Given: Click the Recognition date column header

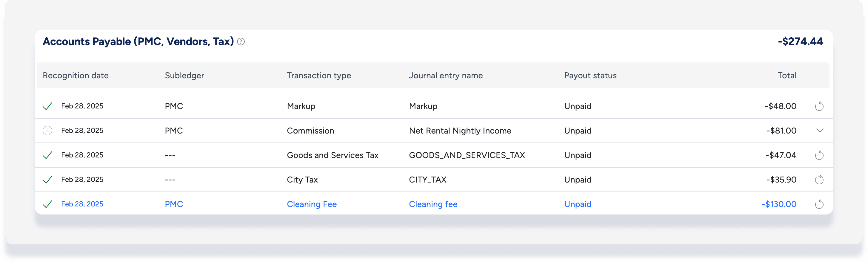Looking at the screenshot, I should tap(76, 76).
